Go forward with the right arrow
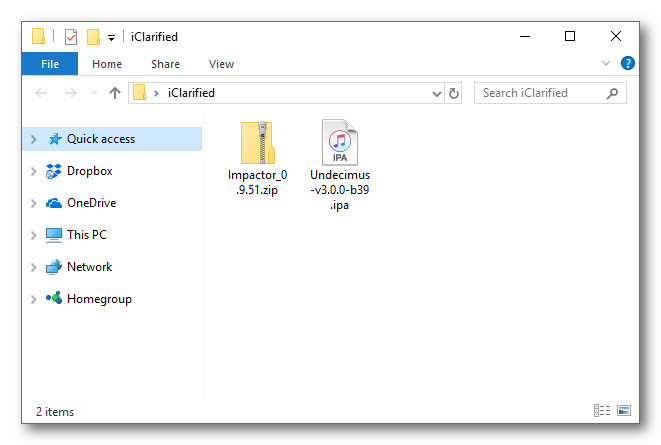661x445 pixels. coord(70,93)
